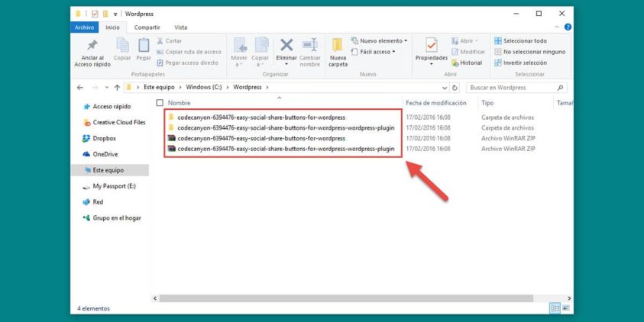Click the Eliminar red X icon

286,45
